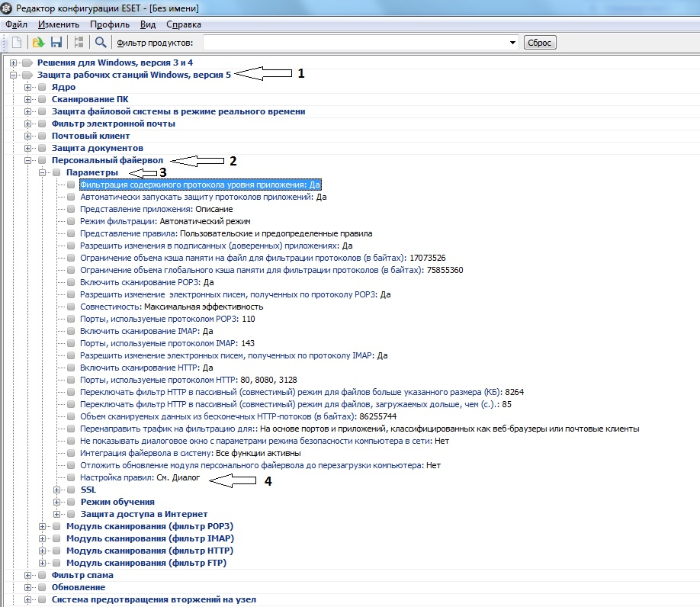Click the tree view toolbar icon

tap(79, 43)
